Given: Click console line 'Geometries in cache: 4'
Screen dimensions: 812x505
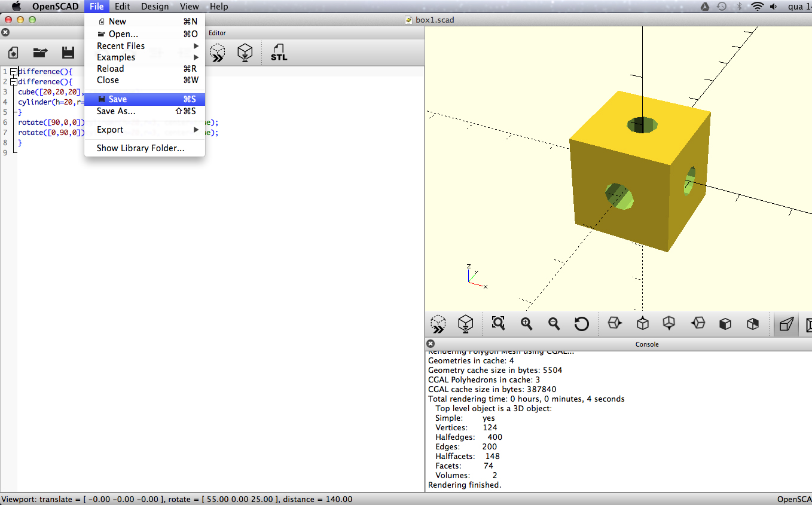Looking at the screenshot, I should pyautogui.click(x=471, y=360).
